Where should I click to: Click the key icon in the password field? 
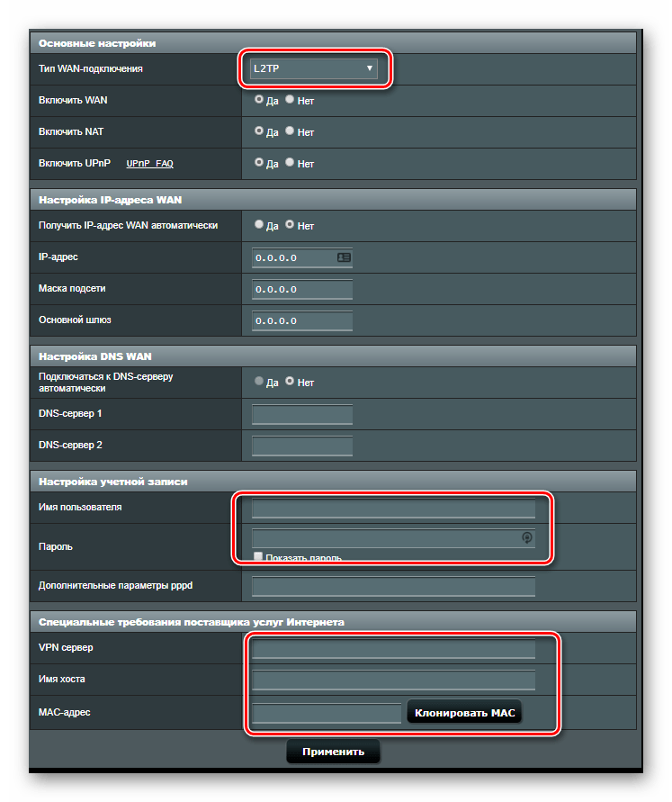pos(527,538)
